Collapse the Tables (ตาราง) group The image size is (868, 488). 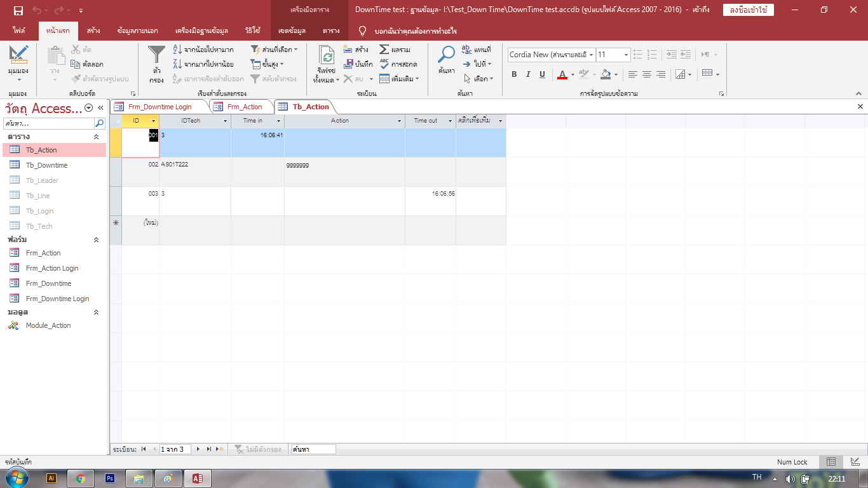pyautogui.click(x=97, y=137)
